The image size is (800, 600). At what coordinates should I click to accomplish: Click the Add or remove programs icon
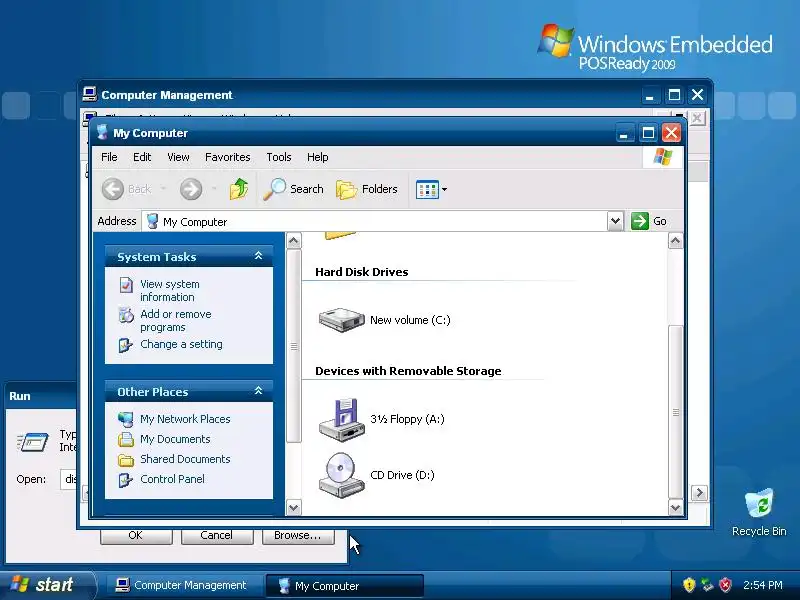tap(126, 315)
